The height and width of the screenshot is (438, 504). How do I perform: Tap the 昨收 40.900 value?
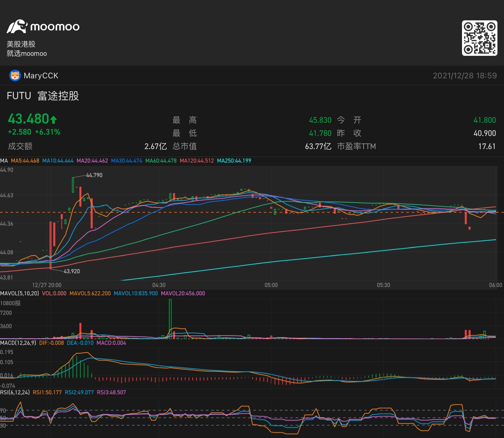(x=485, y=133)
